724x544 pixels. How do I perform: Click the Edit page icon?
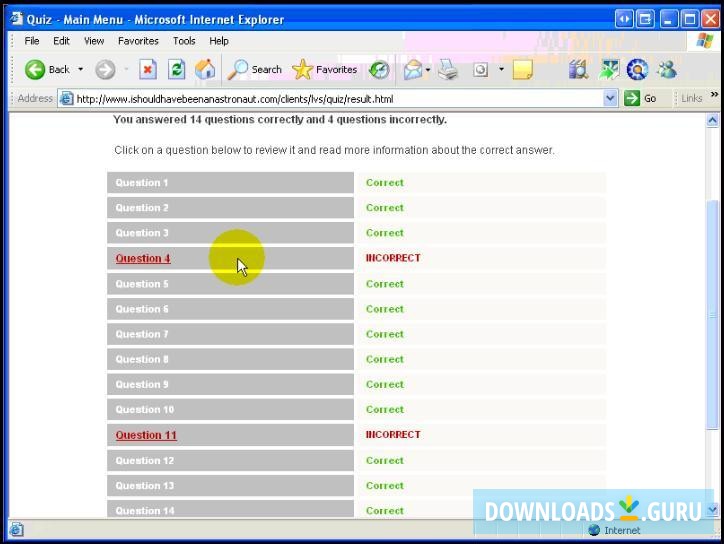pos(480,70)
